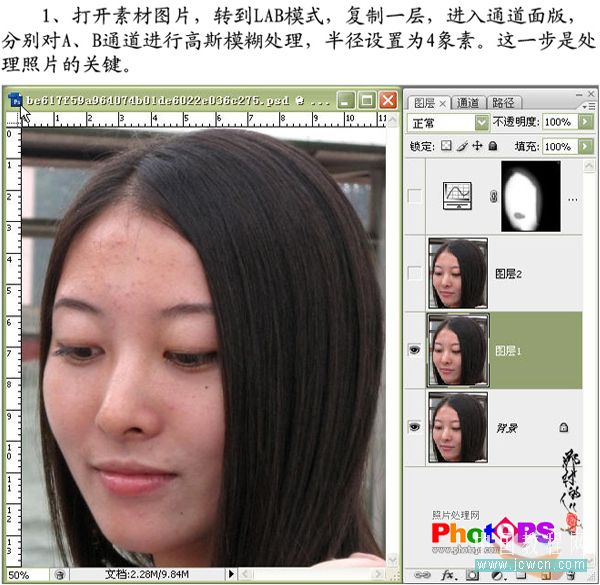Add a layer mask via bottom icon
Image resolution: width=600 pixels, height=585 pixels.
[472, 575]
